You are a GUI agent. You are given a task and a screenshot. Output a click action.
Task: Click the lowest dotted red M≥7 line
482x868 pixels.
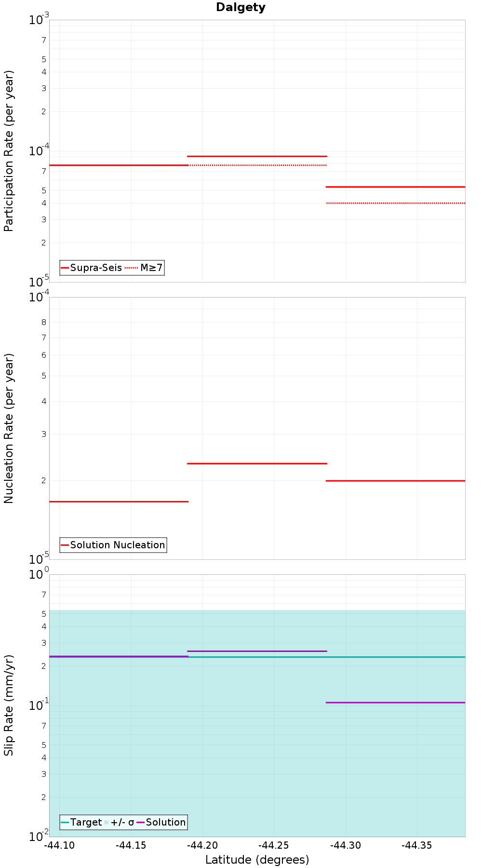pos(396,203)
